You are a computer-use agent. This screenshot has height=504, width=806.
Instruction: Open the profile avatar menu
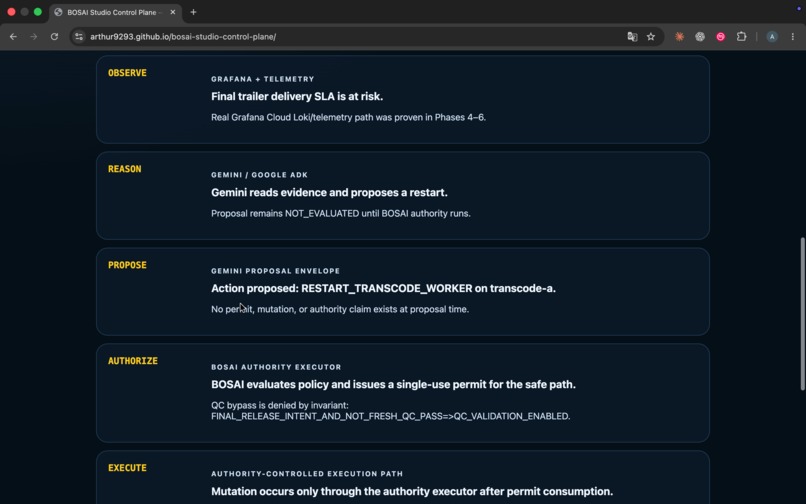[x=772, y=37]
